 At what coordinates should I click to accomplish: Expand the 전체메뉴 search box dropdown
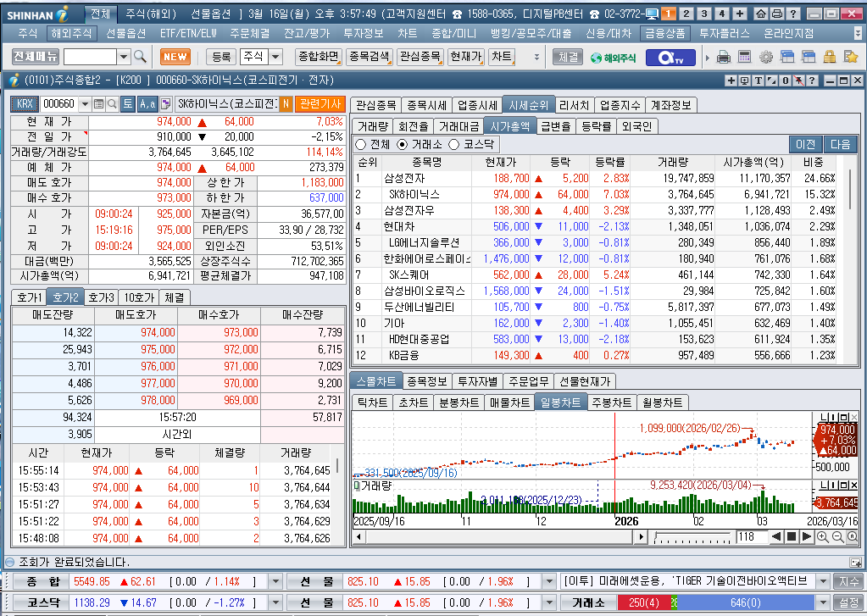123,57
